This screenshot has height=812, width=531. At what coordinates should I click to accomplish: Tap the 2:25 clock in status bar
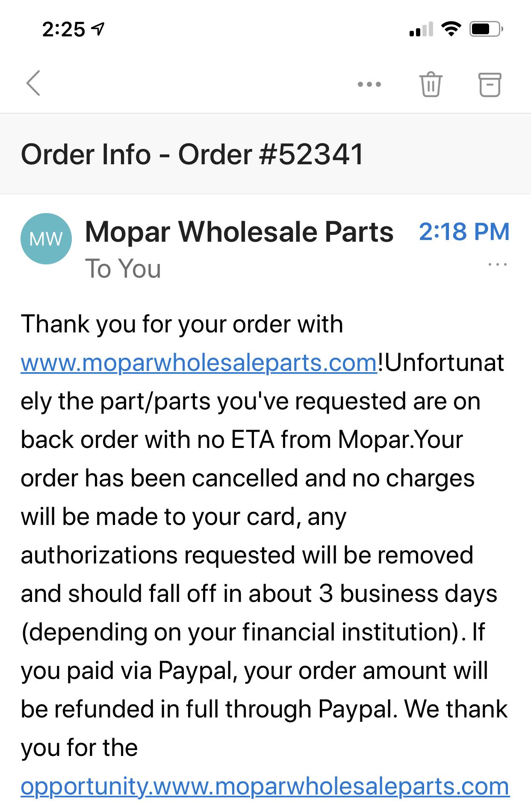coord(64,30)
